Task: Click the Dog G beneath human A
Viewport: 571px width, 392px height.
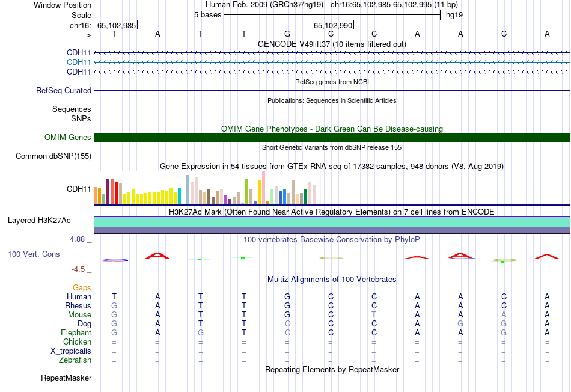Action: pyautogui.click(x=460, y=324)
